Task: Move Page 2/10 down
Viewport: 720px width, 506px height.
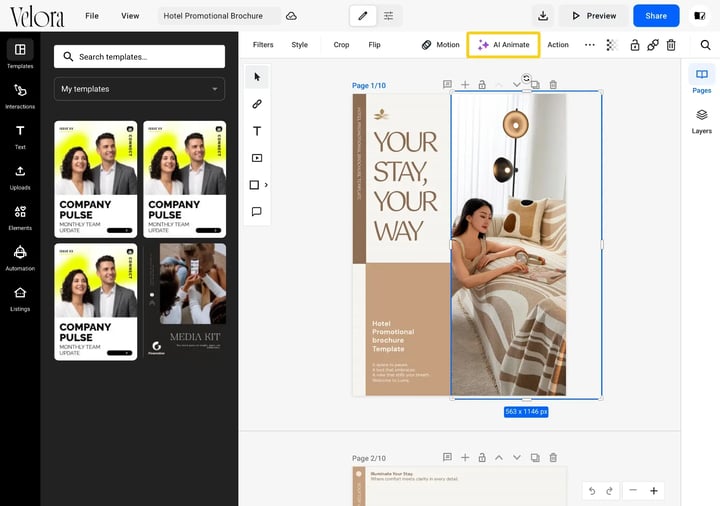Action: (517, 457)
